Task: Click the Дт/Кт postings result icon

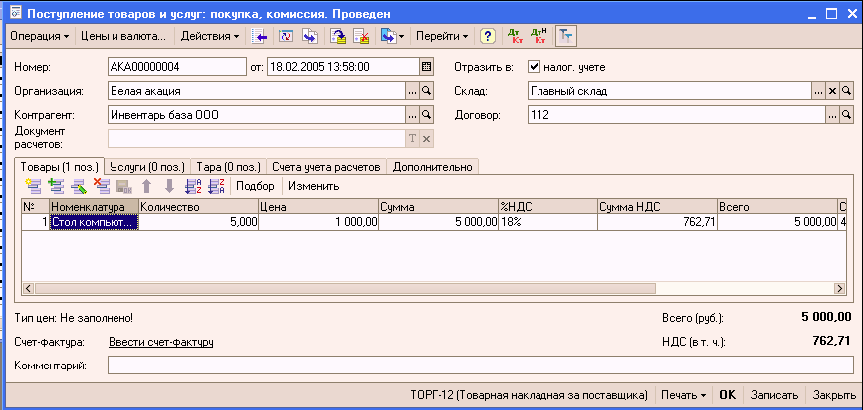Action: pyautogui.click(x=515, y=37)
